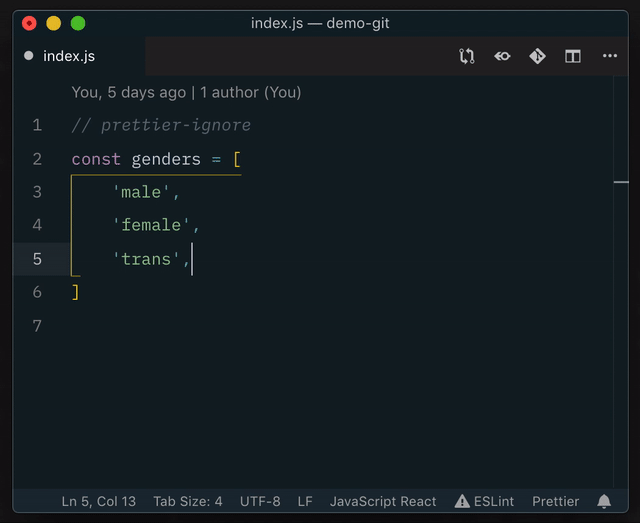Click Tab Size: 4 indentation setting
640x523 pixels.
point(188,501)
